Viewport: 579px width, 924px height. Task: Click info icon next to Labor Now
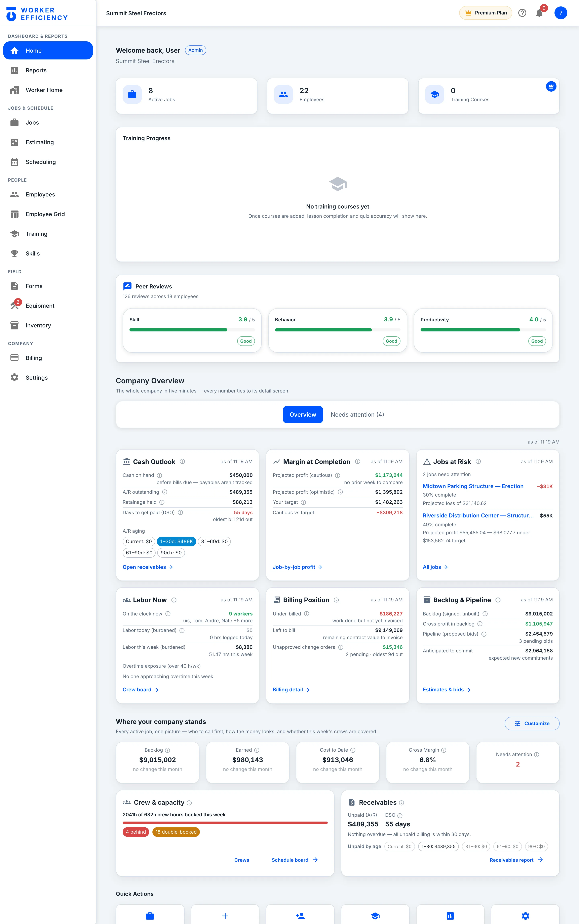coord(174,600)
